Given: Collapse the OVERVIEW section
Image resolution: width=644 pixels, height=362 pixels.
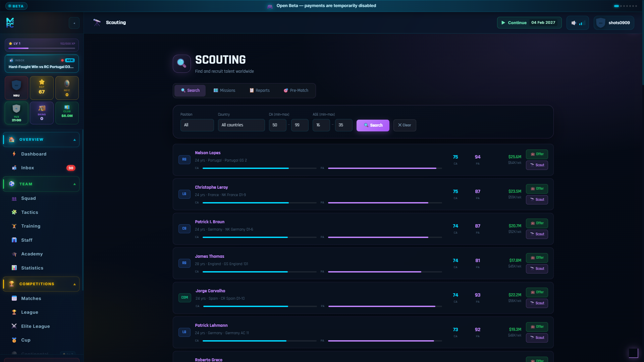Looking at the screenshot, I should click(41, 140).
